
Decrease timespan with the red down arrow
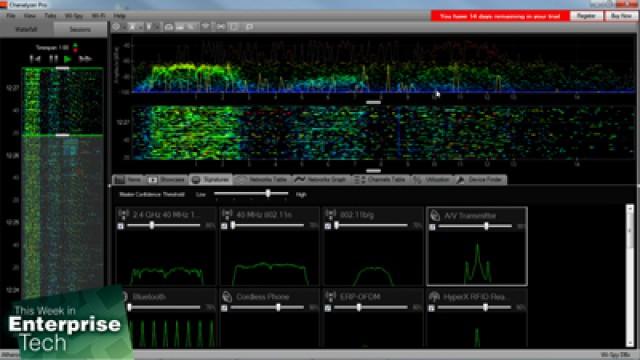pyautogui.click(x=75, y=50)
